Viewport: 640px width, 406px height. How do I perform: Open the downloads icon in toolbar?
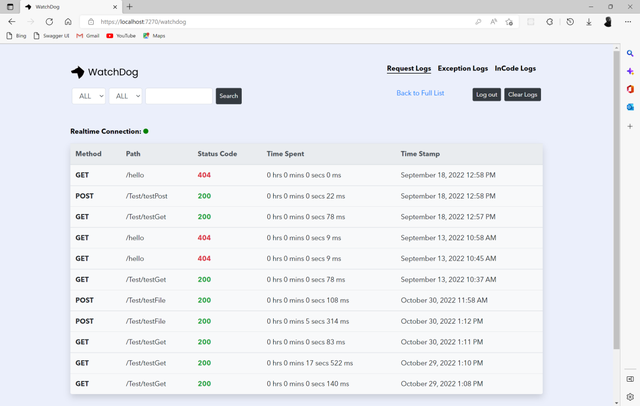589,21
